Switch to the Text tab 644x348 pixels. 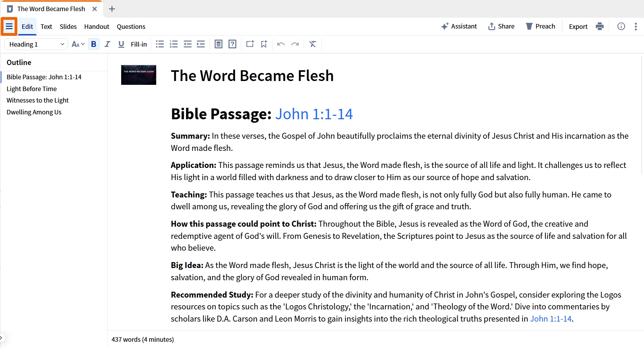pyautogui.click(x=46, y=26)
